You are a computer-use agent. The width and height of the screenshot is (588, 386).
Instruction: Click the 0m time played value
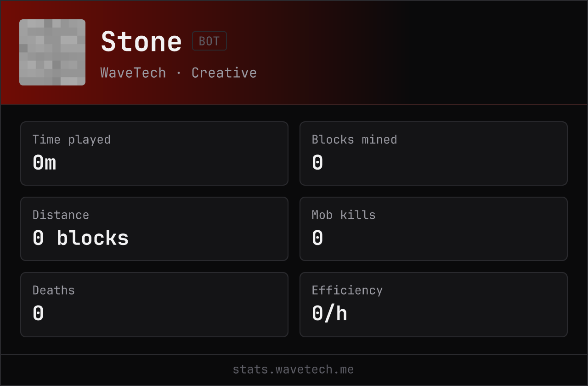click(45, 163)
